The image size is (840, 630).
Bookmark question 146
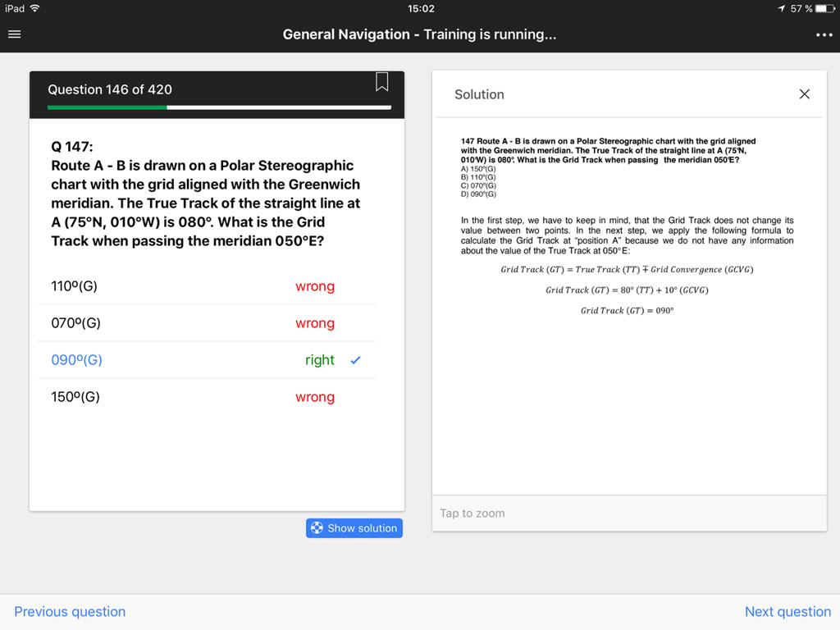381,83
